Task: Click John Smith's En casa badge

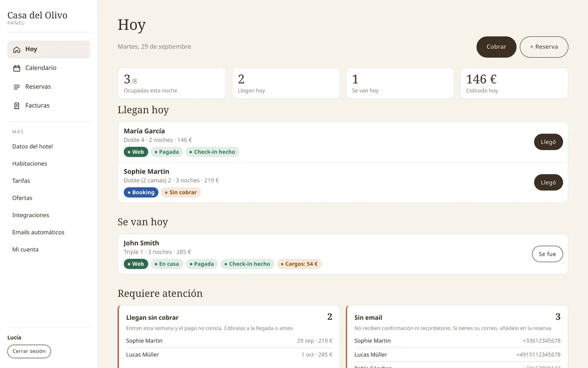Action: [x=167, y=264]
